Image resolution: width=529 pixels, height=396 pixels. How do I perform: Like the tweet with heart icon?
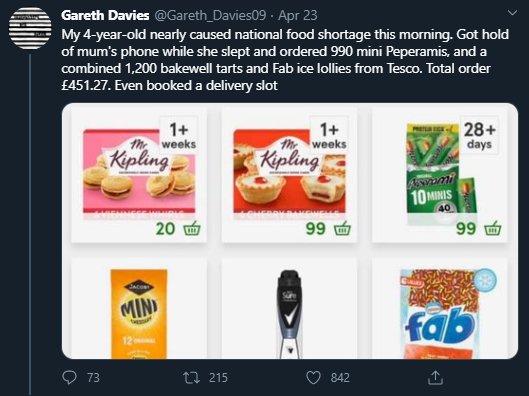313,377
